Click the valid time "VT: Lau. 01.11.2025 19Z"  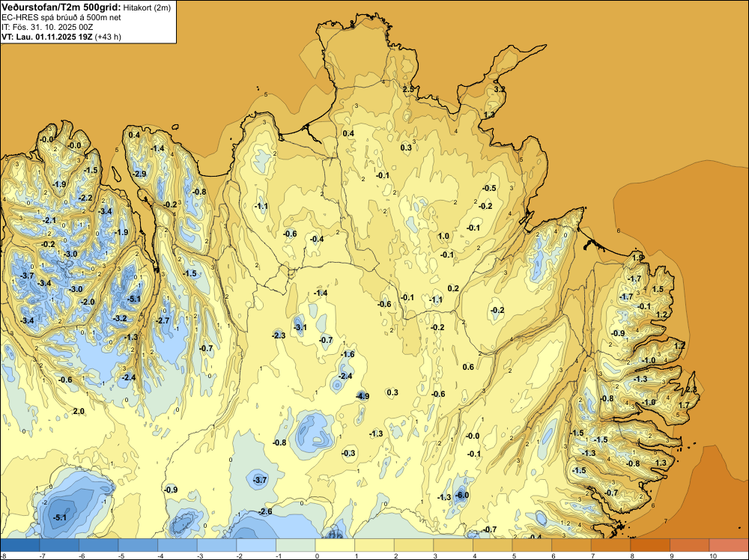click(x=47, y=37)
